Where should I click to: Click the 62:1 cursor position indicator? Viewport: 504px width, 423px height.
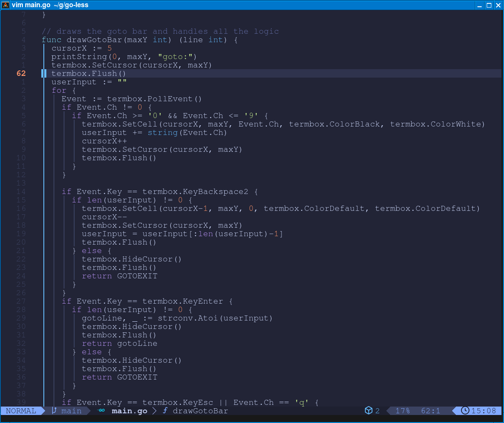pos(430,411)
